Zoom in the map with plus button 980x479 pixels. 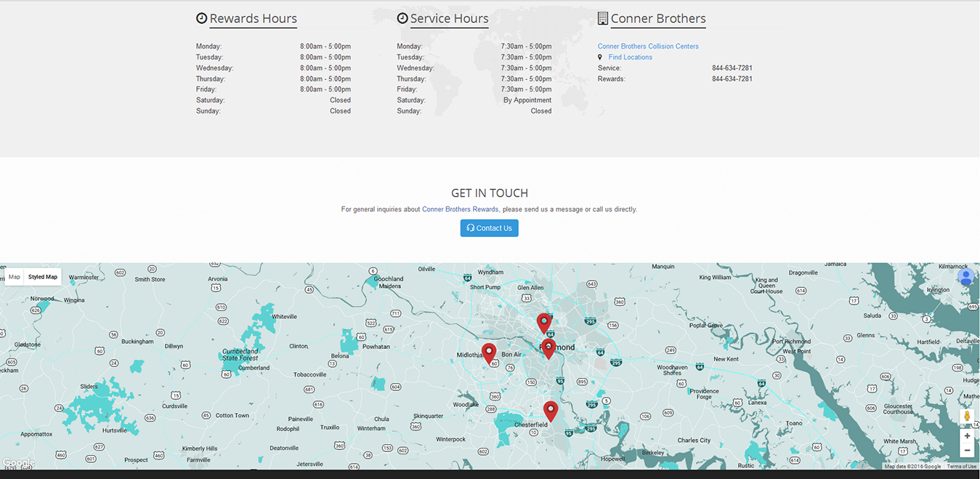coord(967,436)
